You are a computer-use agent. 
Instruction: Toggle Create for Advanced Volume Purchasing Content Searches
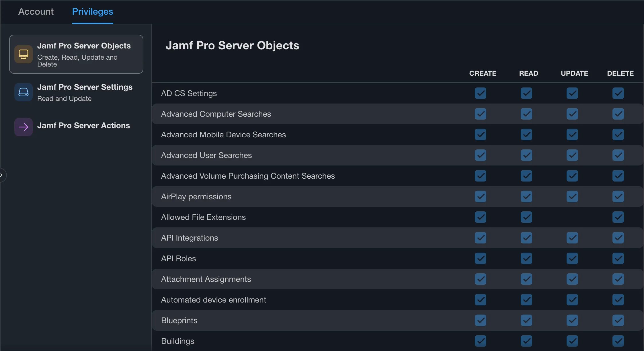coord(481,176)
